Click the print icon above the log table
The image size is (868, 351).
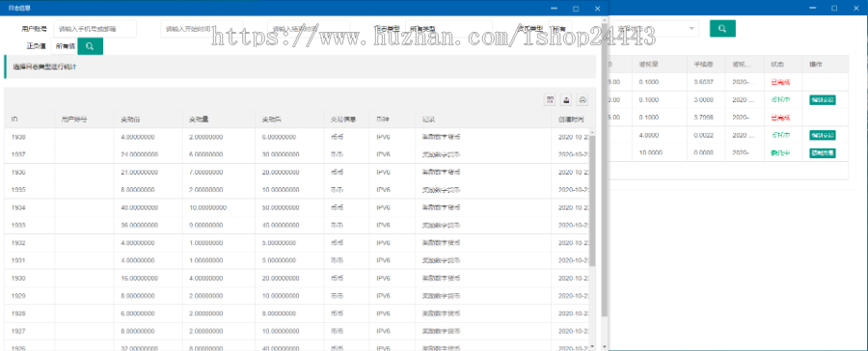pyautogui.click(x=583, y=99)
